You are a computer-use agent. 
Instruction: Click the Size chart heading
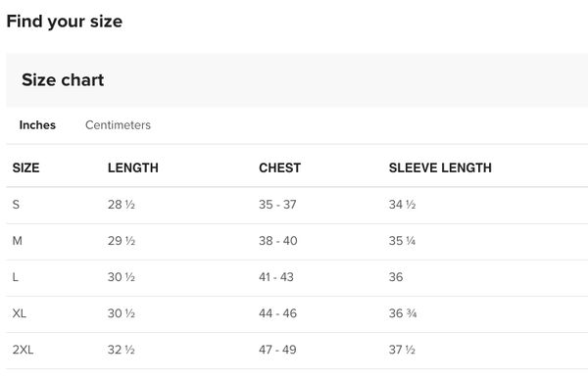coord(63,80)
